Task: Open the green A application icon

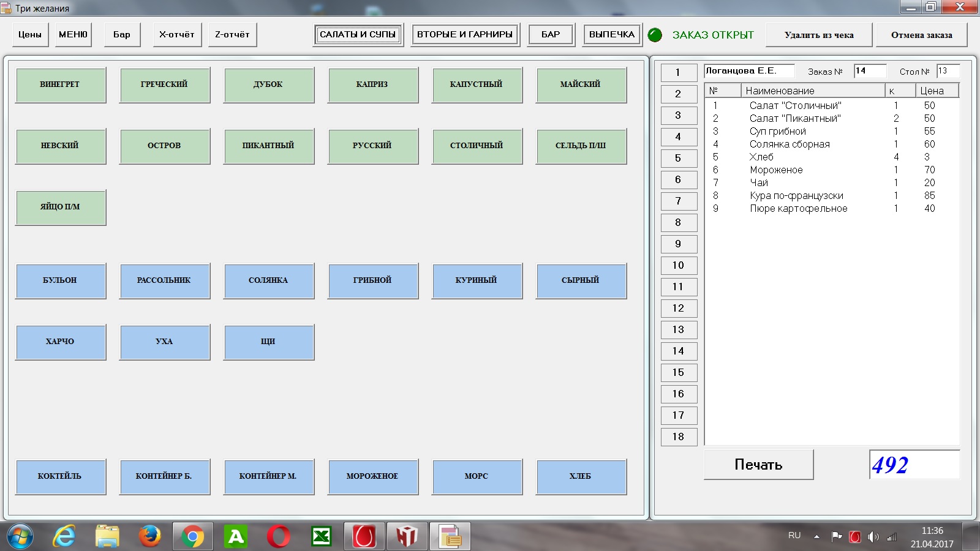Action: tap(235, 537)
